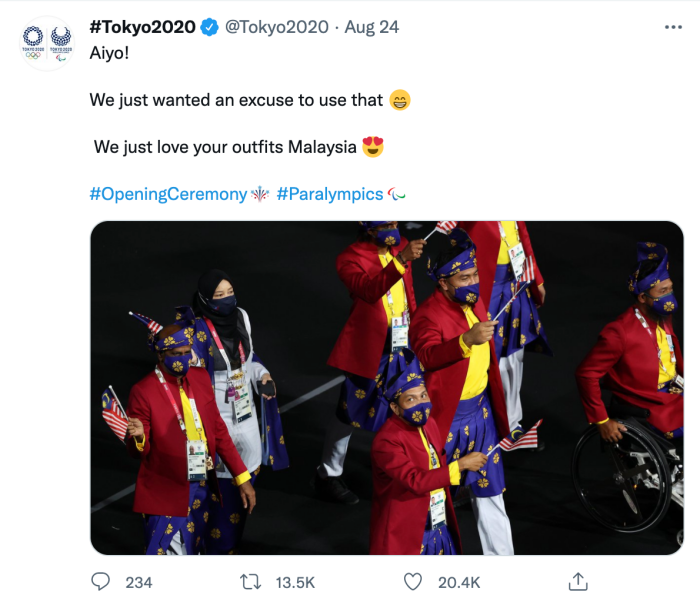The height and width of the screenshot is (602, 700).
Task: Open the #OpeningCeremony hashtag
Action: [167, 194]
